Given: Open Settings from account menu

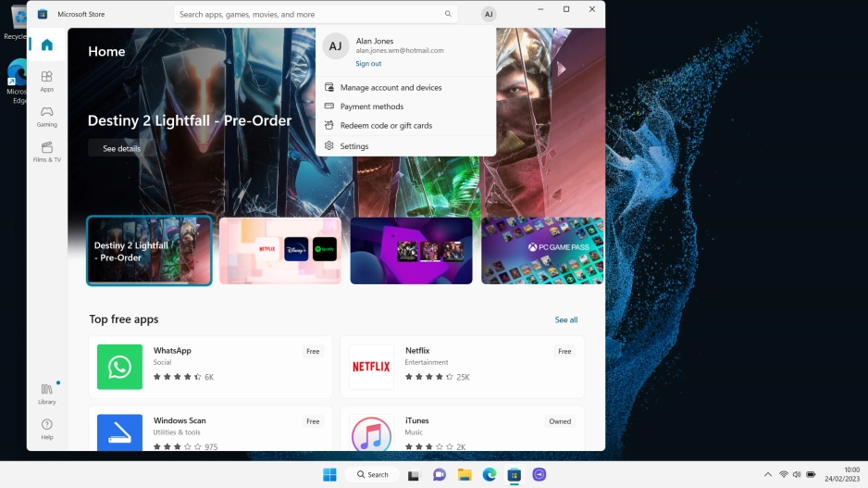Looking at the screenshot, I should 353,146.
